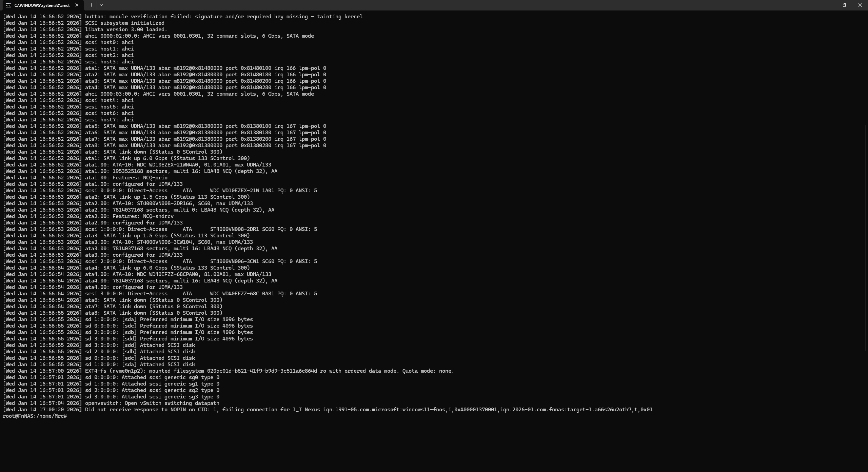Click the empty title bar drag area
Image resolution: width=868 pixels, height=472 pixels.
coord(441,5)
